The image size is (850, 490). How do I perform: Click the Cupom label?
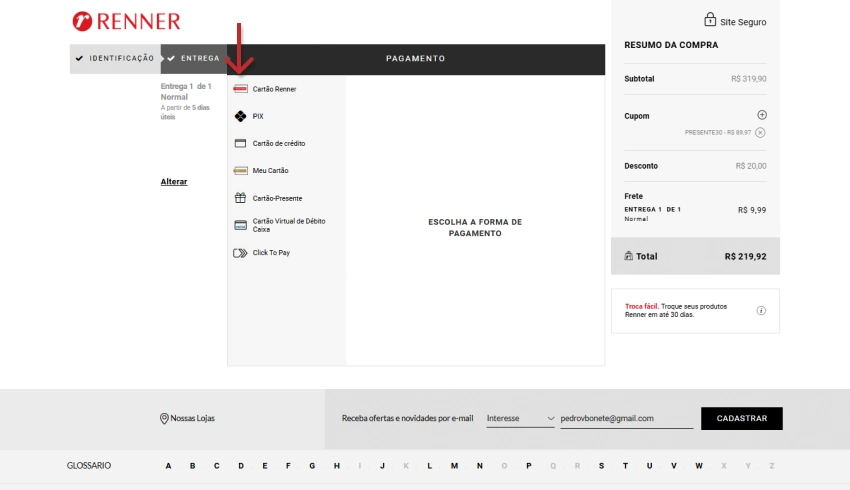[636, 116]
